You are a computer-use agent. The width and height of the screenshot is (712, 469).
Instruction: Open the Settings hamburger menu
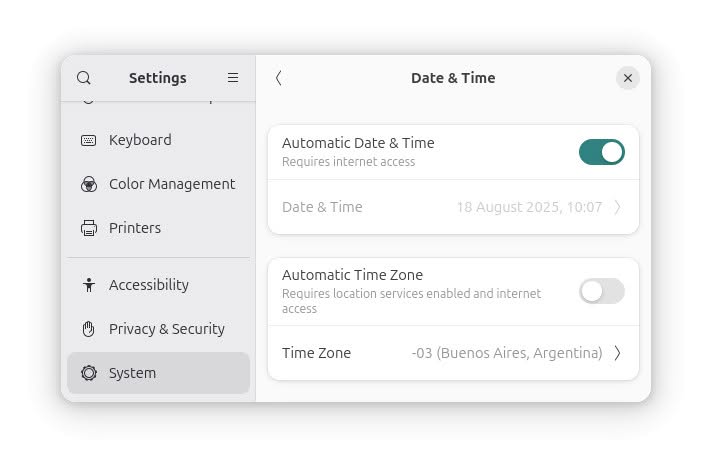coord(232,78)
